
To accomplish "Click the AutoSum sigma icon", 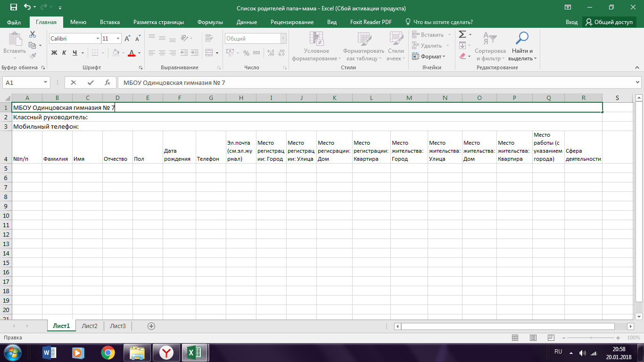I will (462, 34).
